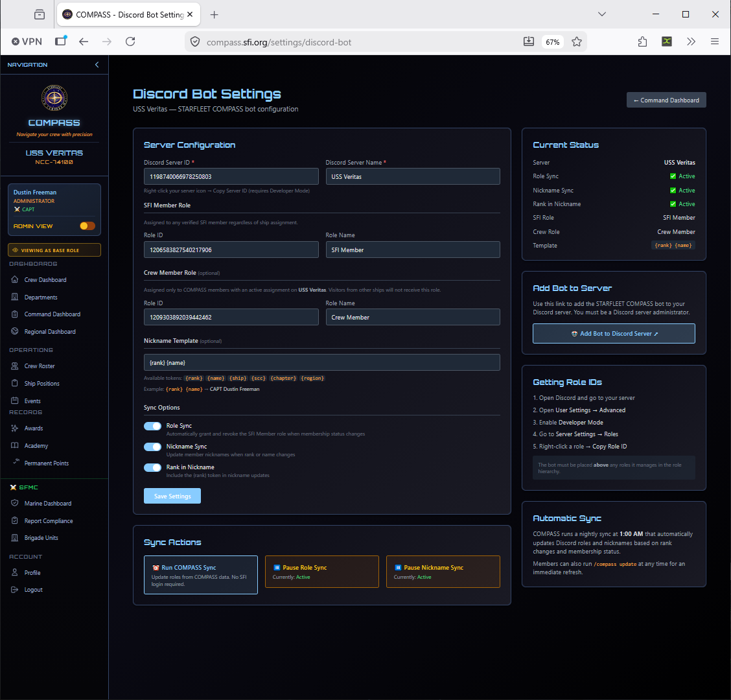Click the SFMC section header icon
The height and width of the screenshot is (700, 731).
pos(13,487)
